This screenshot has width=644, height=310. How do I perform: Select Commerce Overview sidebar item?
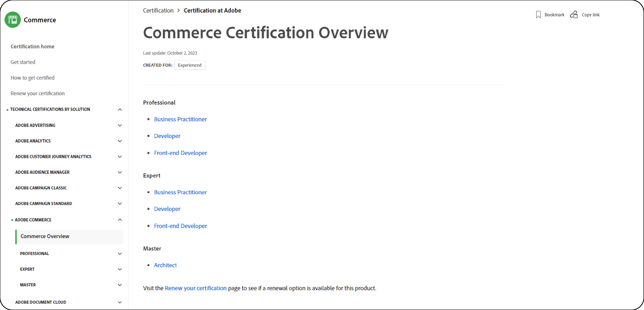(x=69, y=236)
